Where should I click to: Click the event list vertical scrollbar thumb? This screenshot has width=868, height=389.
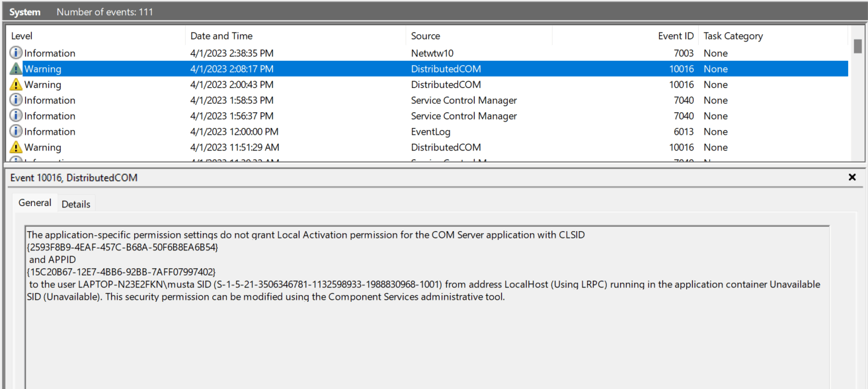point(857,46)
